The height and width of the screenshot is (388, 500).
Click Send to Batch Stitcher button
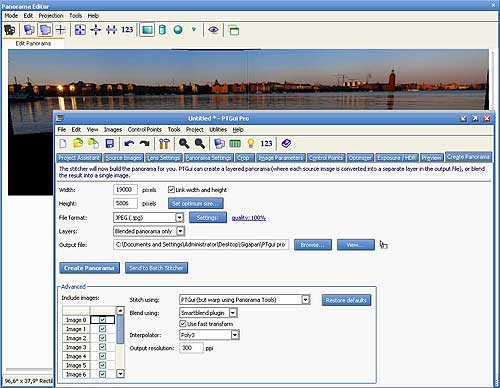point(156,268)
